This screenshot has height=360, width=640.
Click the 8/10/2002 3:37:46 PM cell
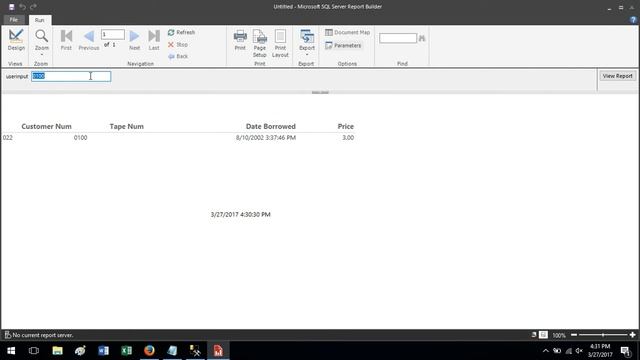pyautogui.click(x=266, y=138)
